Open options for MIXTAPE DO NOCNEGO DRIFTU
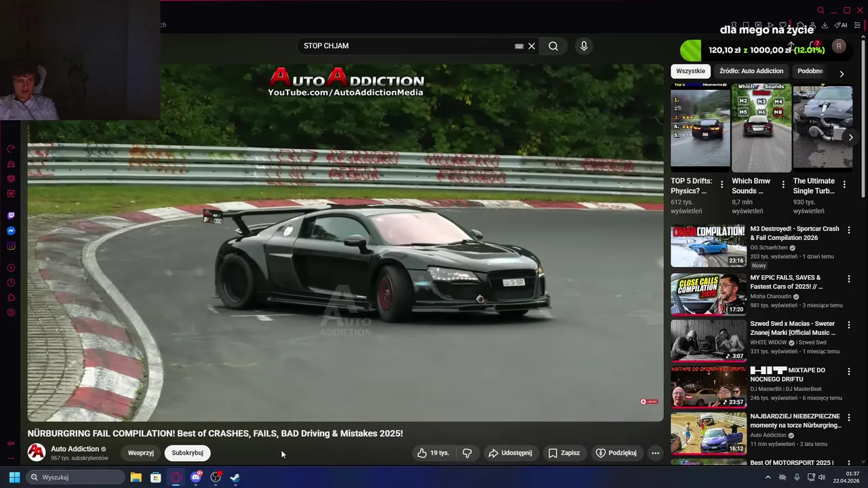 pyautogui.click(x=848, y=371)
